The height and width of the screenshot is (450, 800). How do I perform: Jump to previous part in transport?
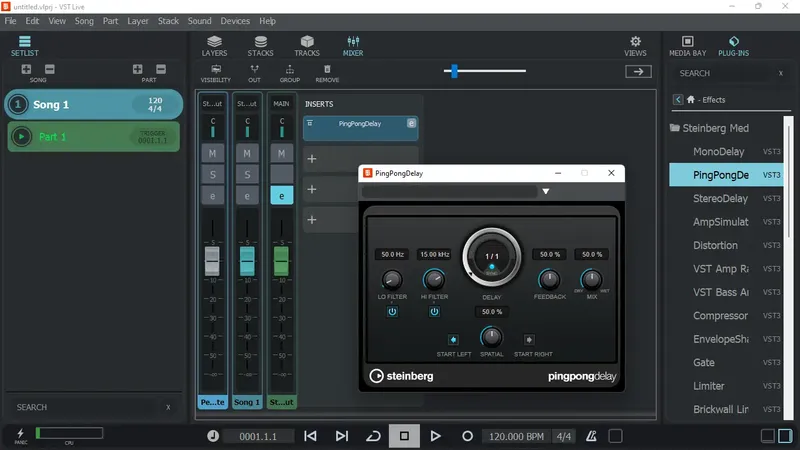click(310, 436)
